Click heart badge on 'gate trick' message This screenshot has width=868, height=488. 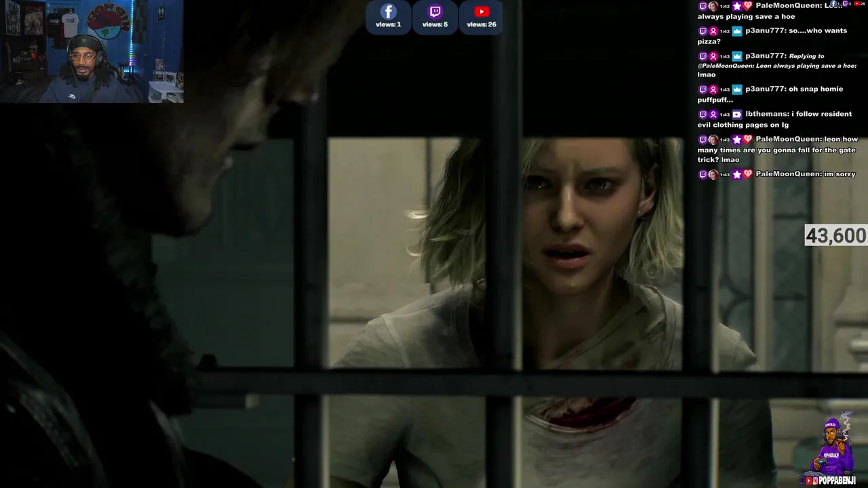(747, 140)
